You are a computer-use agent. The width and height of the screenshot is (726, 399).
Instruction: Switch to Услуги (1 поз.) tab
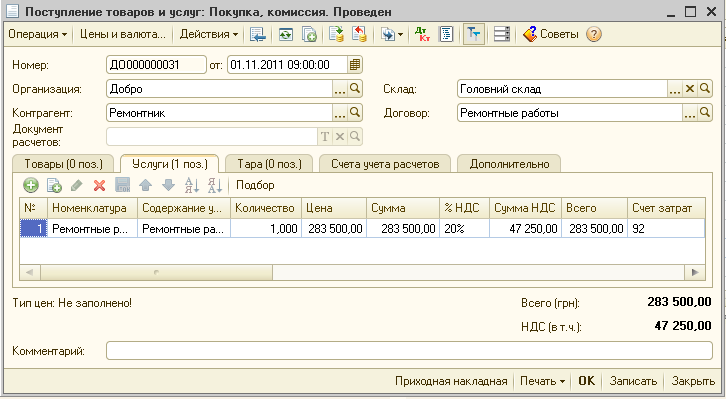click(x=169, y=164)
